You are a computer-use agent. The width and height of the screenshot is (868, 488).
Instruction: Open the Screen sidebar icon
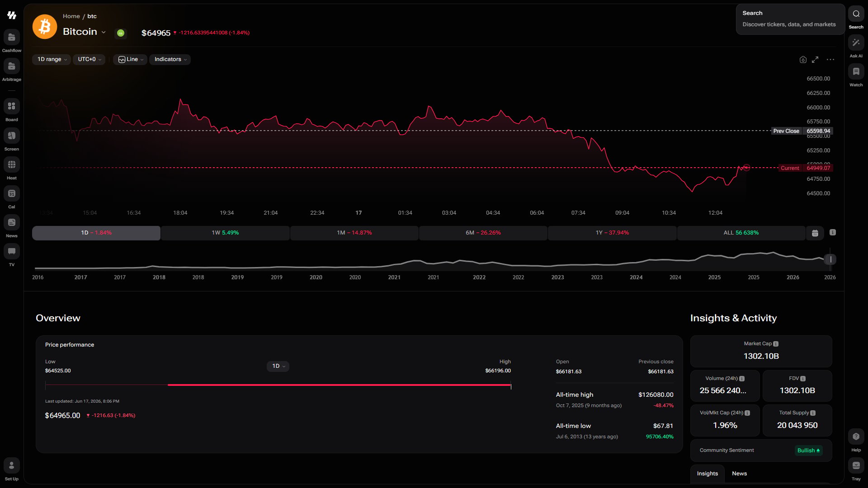coord(12,136)
